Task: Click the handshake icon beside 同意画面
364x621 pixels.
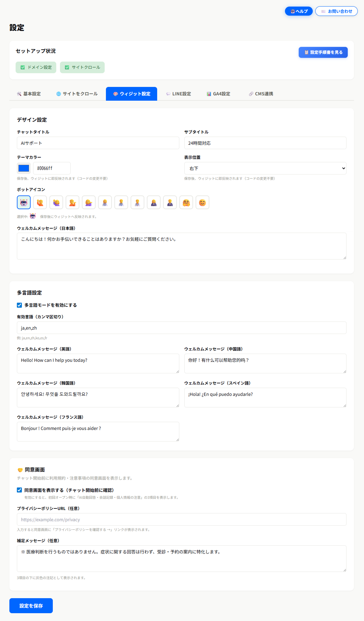Action: [20, 470]
